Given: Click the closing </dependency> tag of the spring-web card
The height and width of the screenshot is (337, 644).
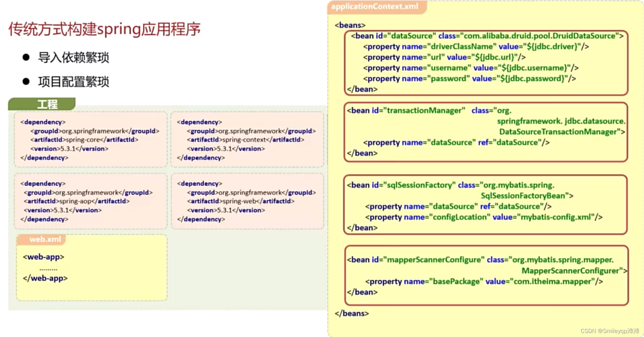Looking at the screenshot, I should 201,219.
